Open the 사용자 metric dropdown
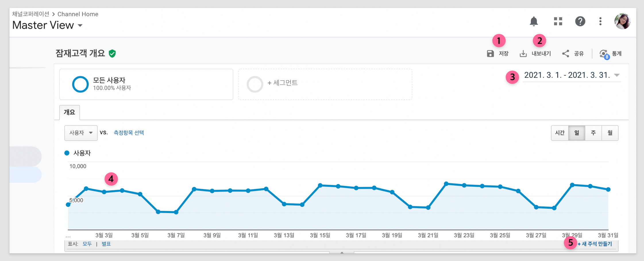The image size is (644, 261). pyautogui.click(x=81, y=133)
